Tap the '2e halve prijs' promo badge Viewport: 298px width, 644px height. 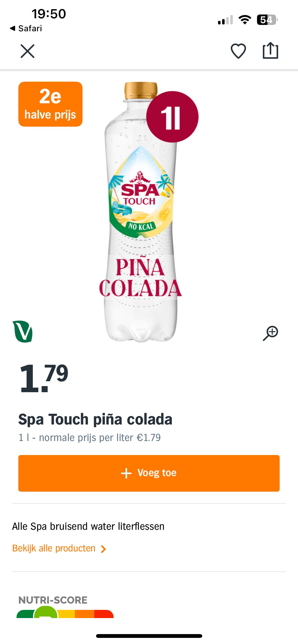pos(50,104)
